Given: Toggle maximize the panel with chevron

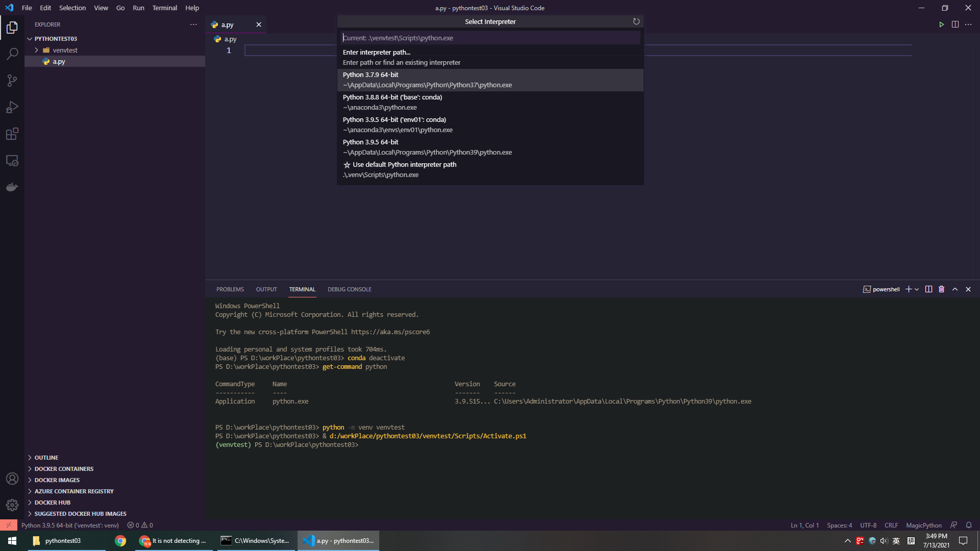Looking at the screenshot, I should pyautogui.click(x=954, y=289).
